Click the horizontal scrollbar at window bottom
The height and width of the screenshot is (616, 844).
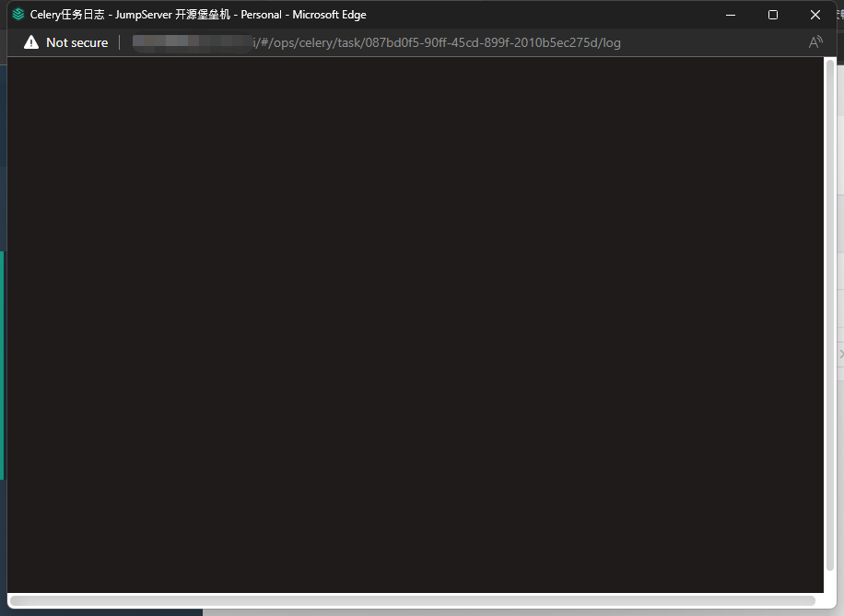tap(412, 600)
